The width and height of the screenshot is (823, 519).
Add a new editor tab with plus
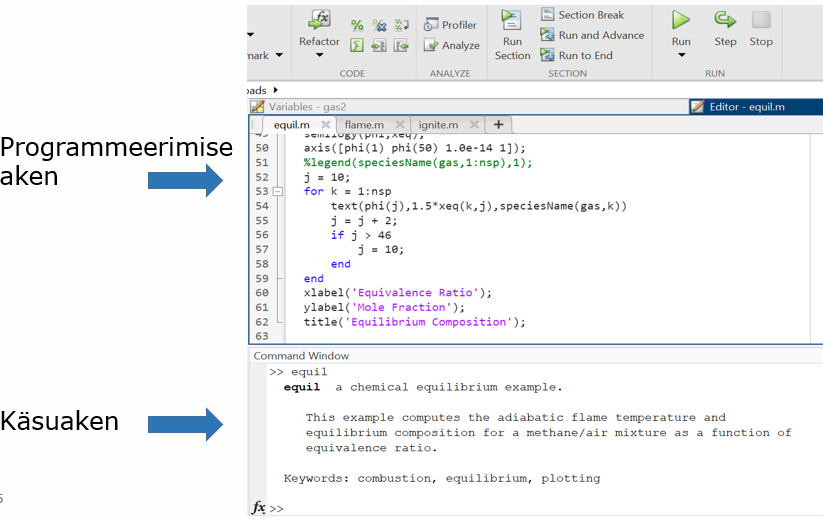coord(497,125)
